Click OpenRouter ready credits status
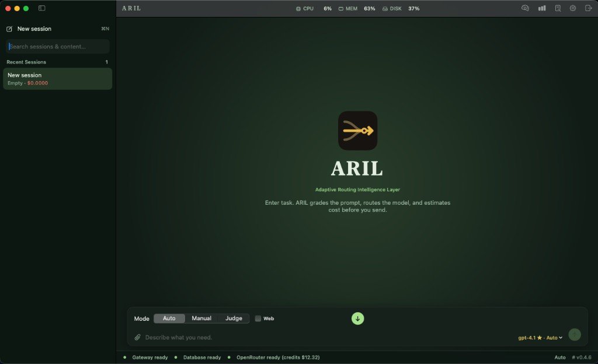The image size is (598, 364). click(278, 358)
